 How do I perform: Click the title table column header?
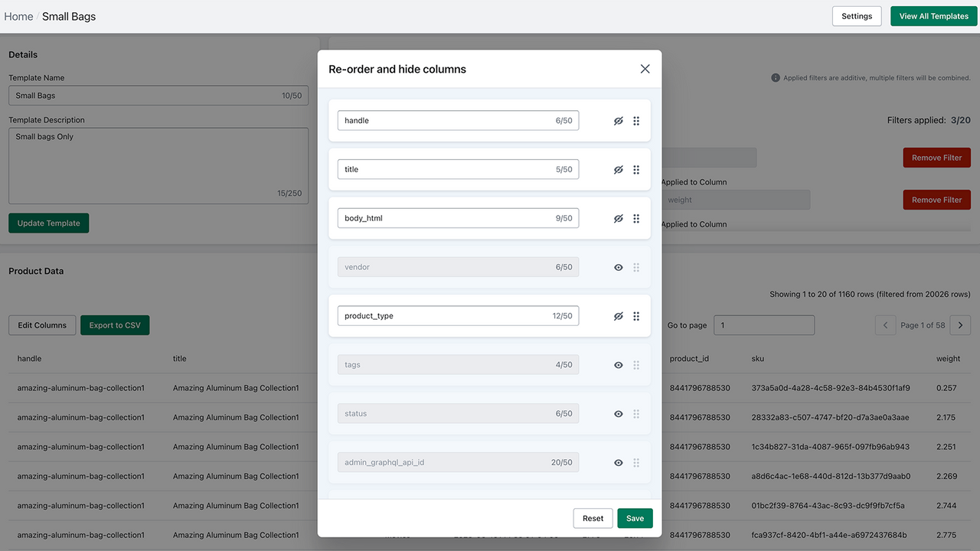pyautogui.click(x=179, y=358)
